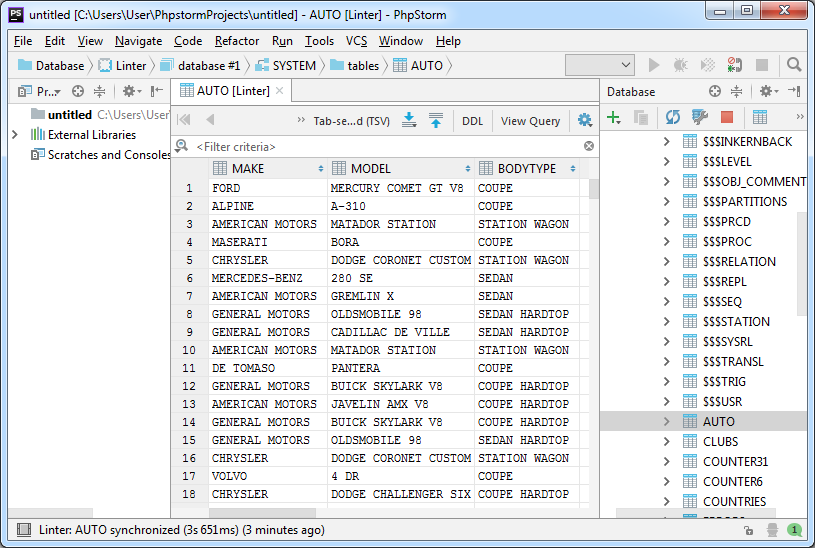Select the AUTO [Linter] editor tab
Image resolution: width=815 pixels, height=548 pixels.
point(224,91)
